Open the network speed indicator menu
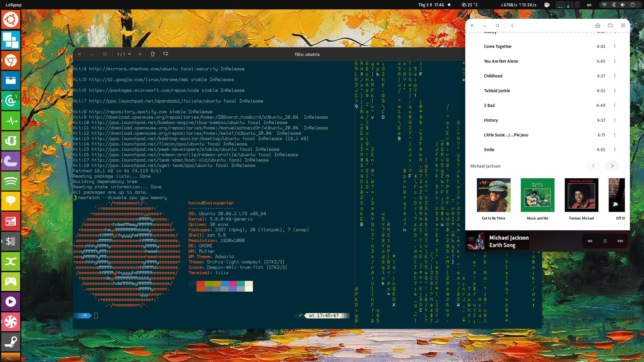Image resolution: width=644 pixels, height=362 pixels. pyautogui.click(x=518, y=5)
